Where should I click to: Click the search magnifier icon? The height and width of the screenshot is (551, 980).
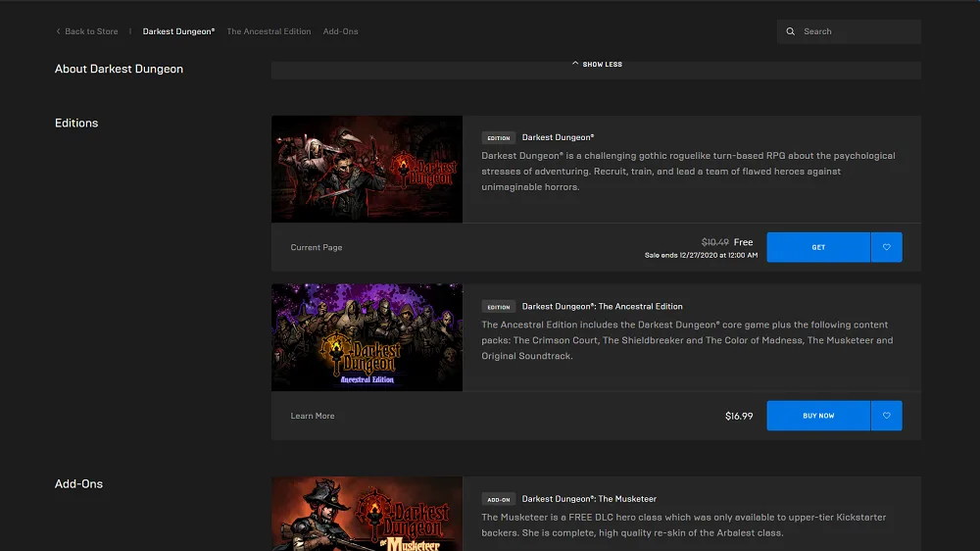coord(790,31)
